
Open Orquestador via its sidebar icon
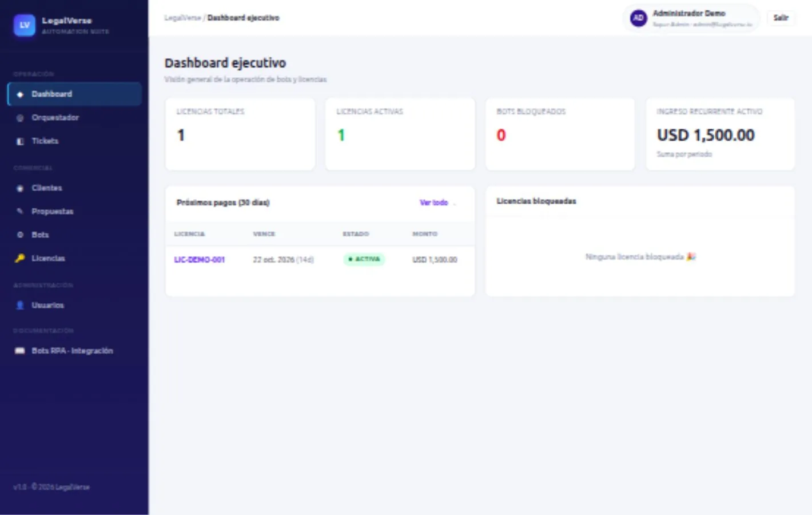click(x=20, y=118)
